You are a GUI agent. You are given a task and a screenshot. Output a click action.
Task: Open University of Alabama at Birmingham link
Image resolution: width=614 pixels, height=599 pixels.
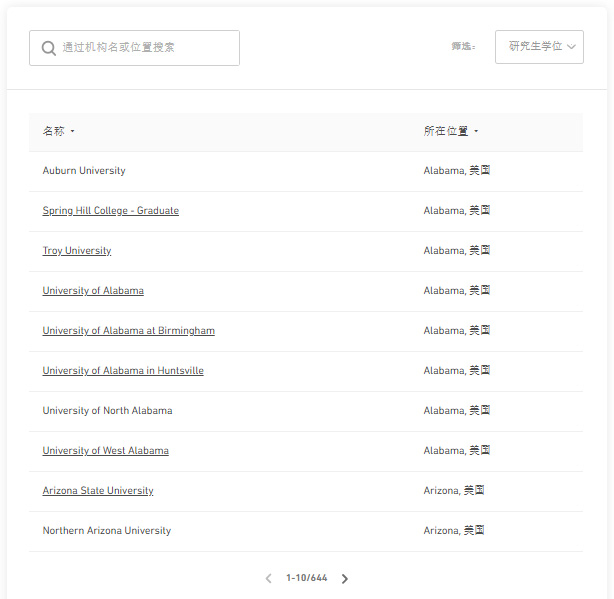click(128, 330)
